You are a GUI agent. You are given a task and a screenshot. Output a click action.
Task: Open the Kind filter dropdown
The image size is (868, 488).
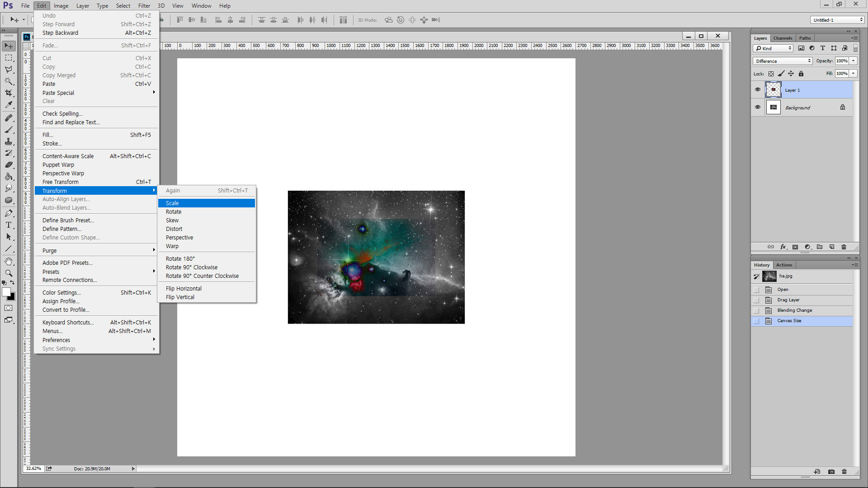point(773,48)
